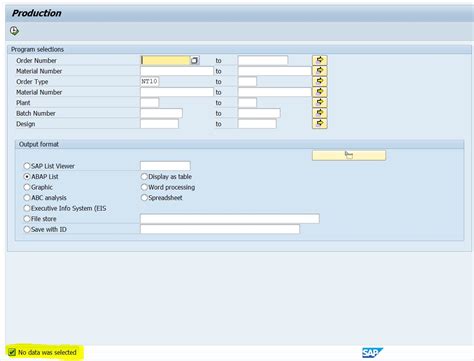474x361 pixels.
Task: Focus the Order Number from field
Action: point(165,60)
